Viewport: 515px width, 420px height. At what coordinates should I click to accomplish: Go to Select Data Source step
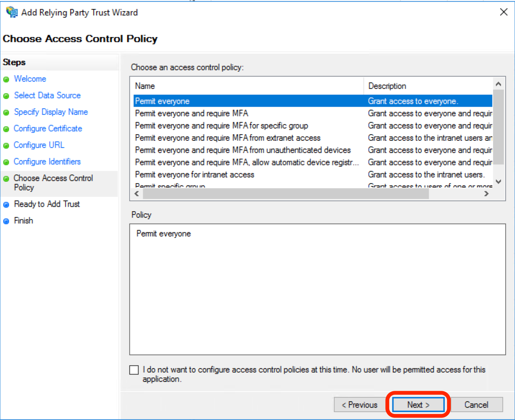tap(47, 95)
